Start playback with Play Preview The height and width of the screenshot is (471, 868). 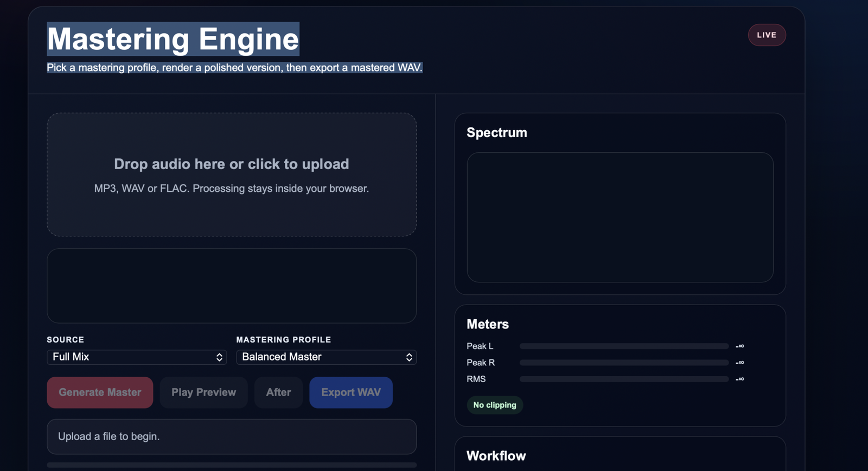[x=203, y=392]
